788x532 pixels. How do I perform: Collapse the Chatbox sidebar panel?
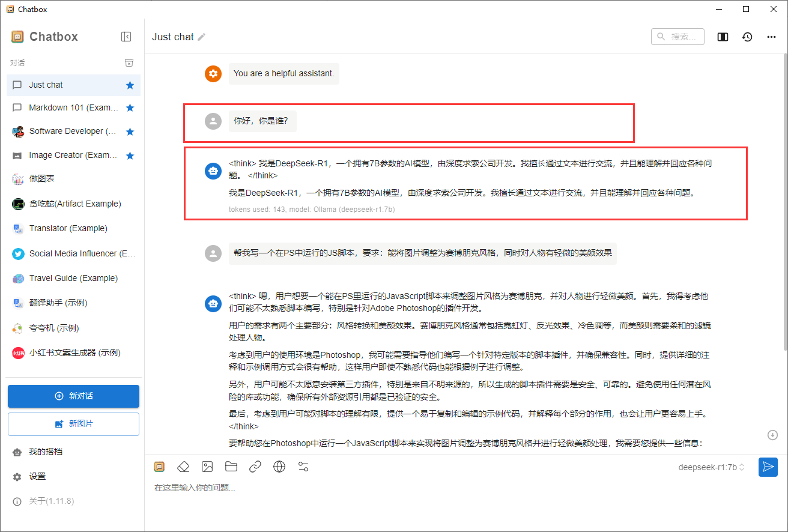pyautogui.click(x=126, y=37)
